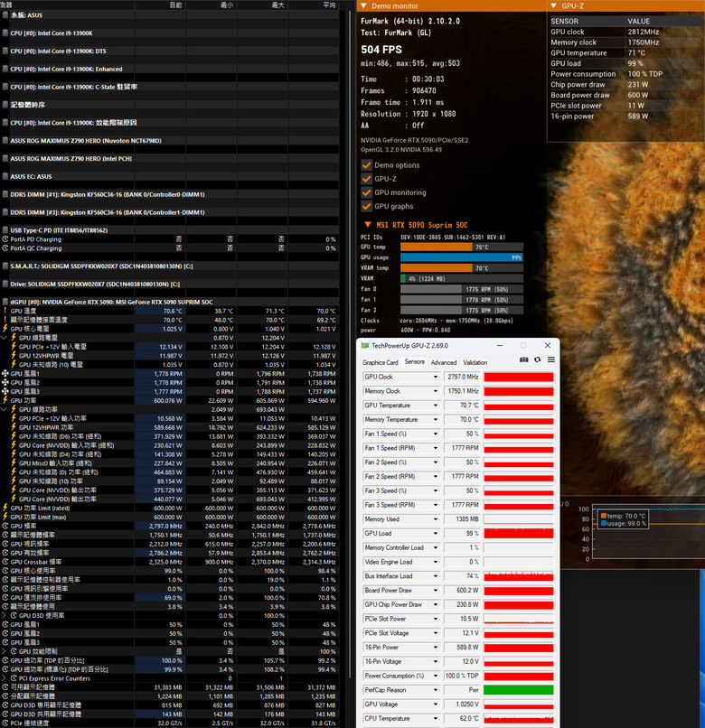The image size is (705, 728).
Task: Open the GPU Clock sensor dropdown
Action: [x=436, y=377]
